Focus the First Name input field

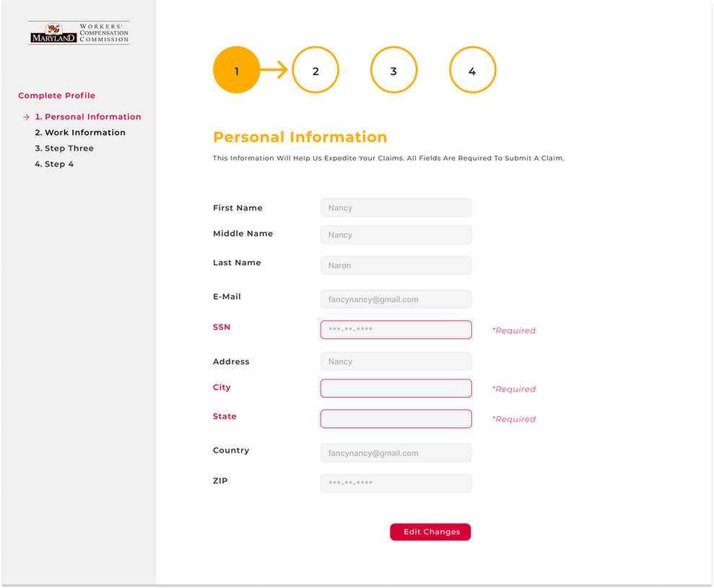point(396,208)
